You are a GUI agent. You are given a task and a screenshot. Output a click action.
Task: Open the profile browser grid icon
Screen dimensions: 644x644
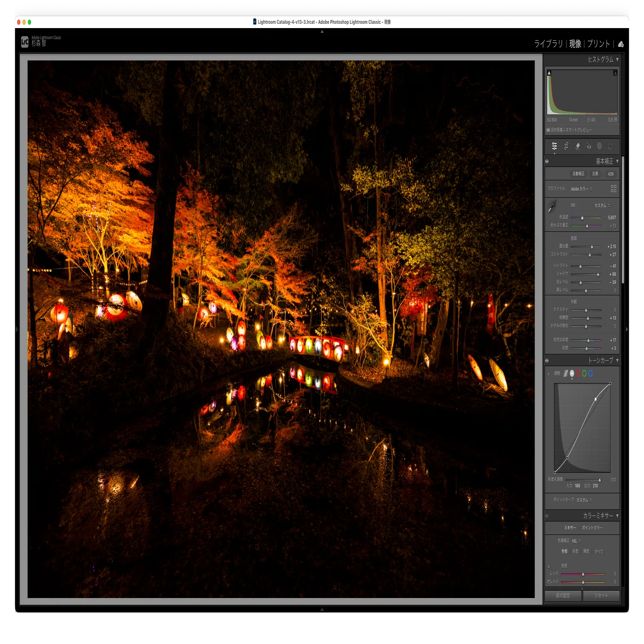(x=613, y=189)
